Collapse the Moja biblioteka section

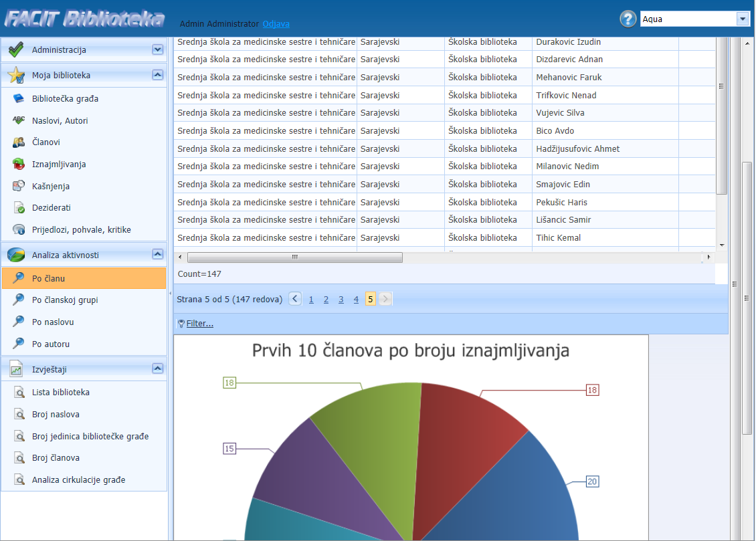point(157,75)
